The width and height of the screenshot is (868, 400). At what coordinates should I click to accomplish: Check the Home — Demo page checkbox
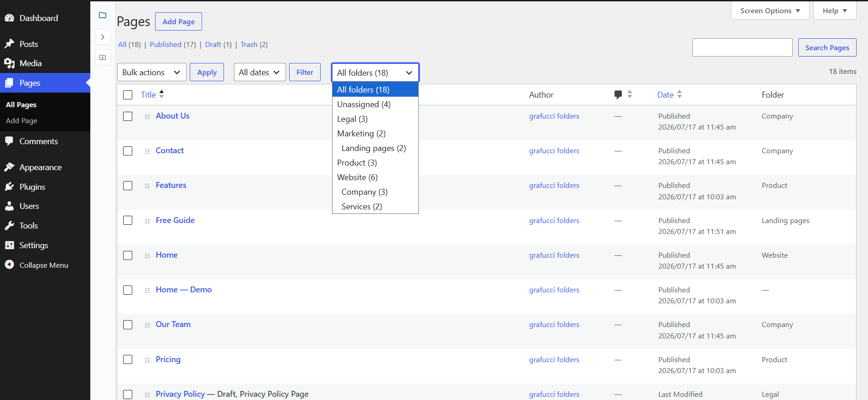point(128,290)
